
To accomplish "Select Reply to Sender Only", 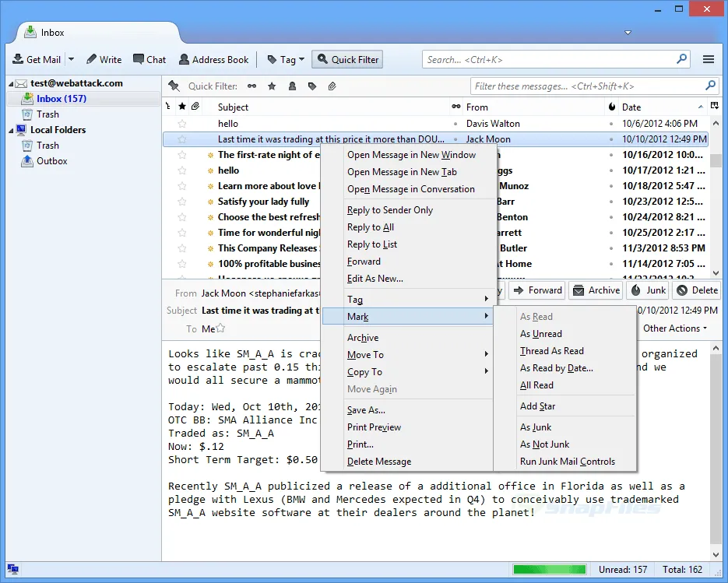I will 390,210.
